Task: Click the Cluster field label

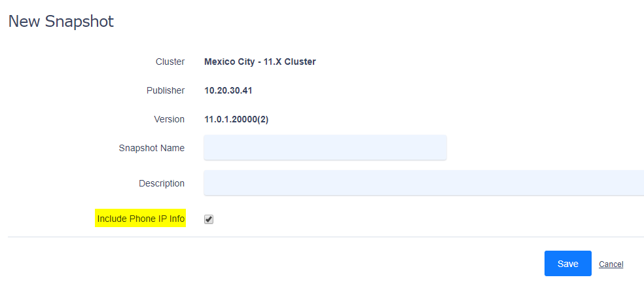Action: [170, 62]
